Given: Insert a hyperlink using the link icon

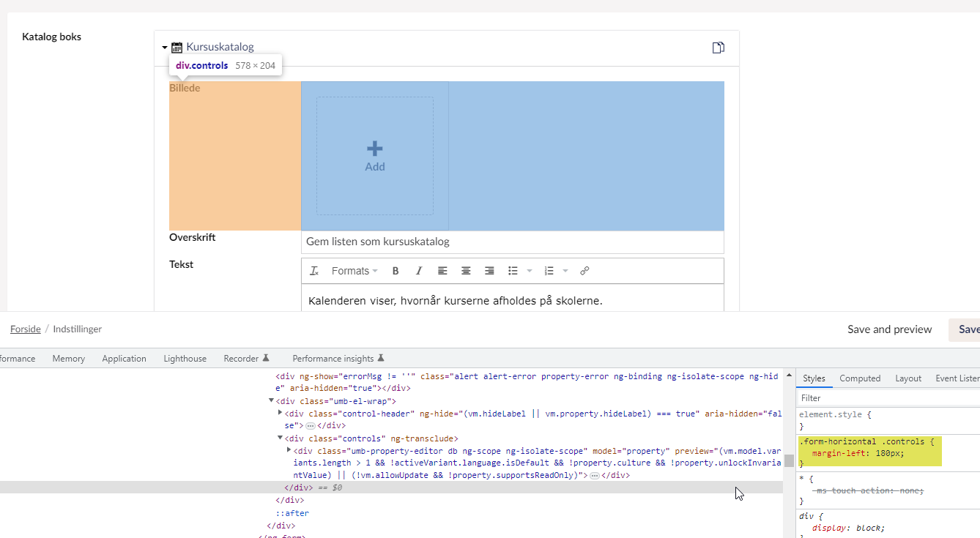Looking at the screenshot, I should coord(584,270).
